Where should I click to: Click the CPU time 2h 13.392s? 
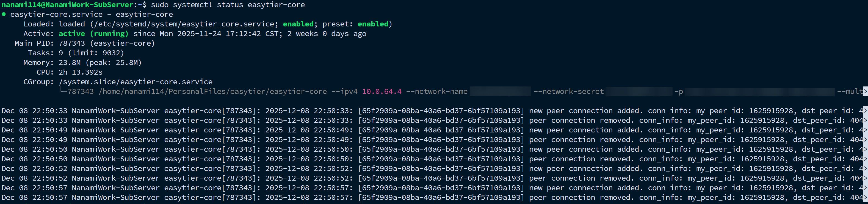coord(81,72)
